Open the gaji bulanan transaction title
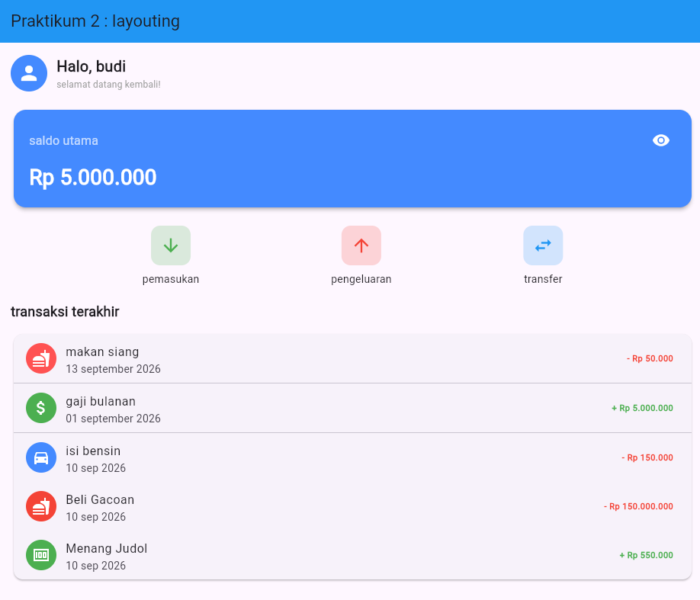Screen dimensions: 700x600 pos(101,402)
